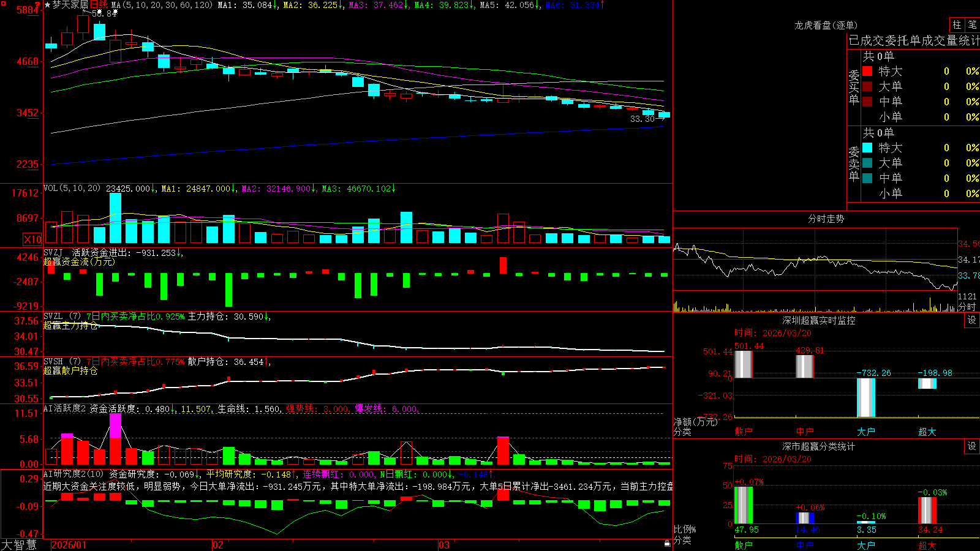Click the MA5: 42.056 value
This screenshot has height=551, width=980.
click(x=509, y=5)
